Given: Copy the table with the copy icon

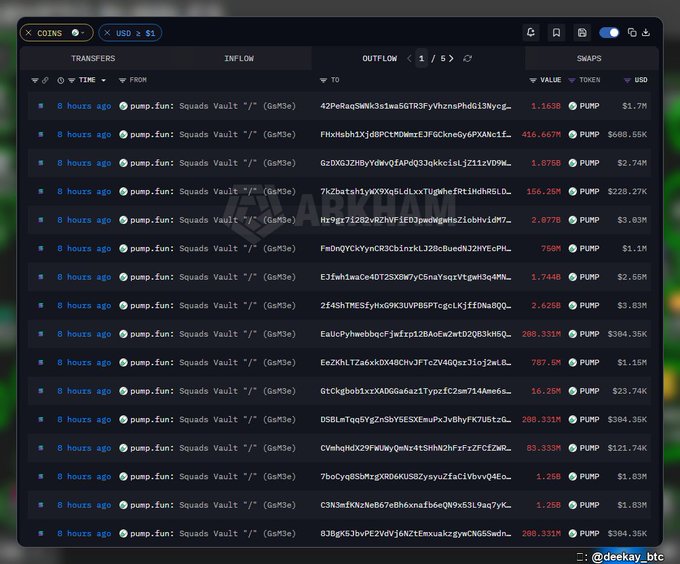Looking at the screenshot, I should click(x=632, y=33).
